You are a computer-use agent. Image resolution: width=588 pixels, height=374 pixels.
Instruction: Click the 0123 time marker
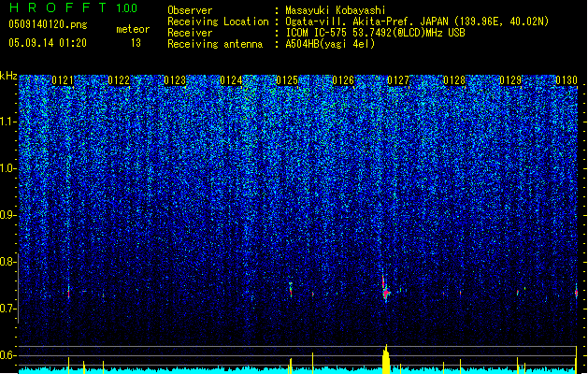click(175, 80)
